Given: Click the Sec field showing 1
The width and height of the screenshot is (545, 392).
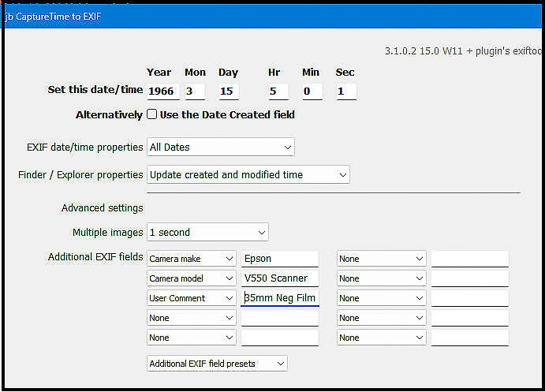Looking at the screenshot, I should (345, 91).
